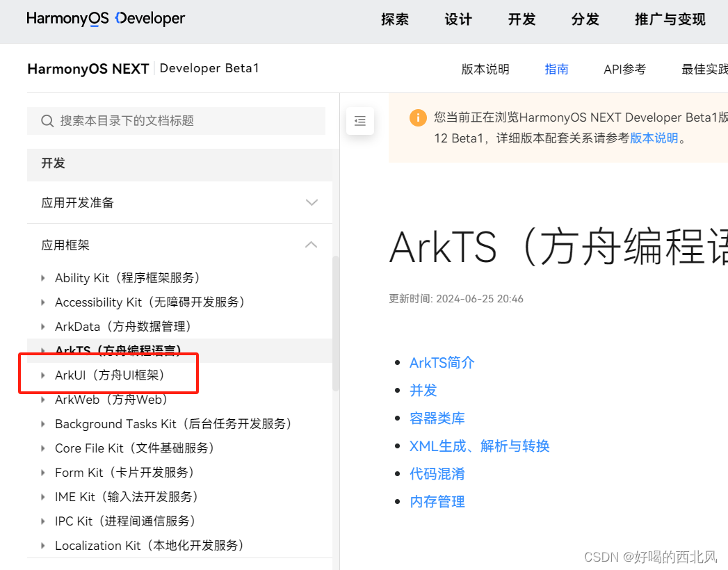Switch to the 最佳实践 tab
This screenshot has width=728, height=570.
(x=704, y=69)
